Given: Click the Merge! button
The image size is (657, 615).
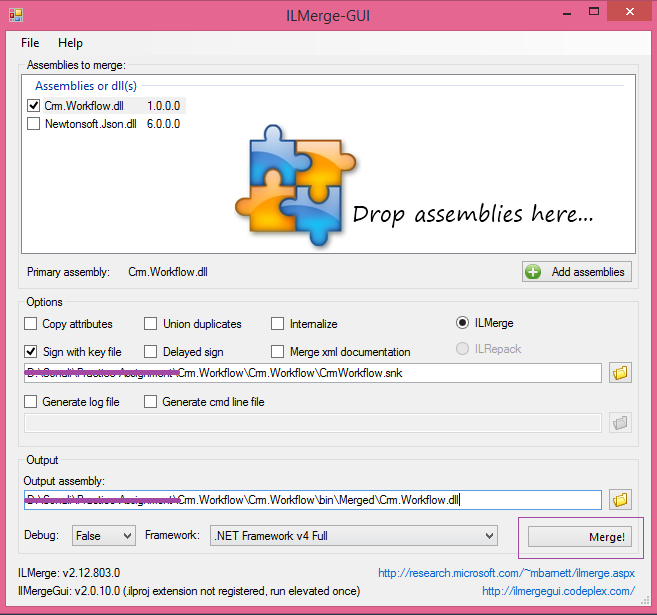Looking at the screenshot, I should point(580,537).
